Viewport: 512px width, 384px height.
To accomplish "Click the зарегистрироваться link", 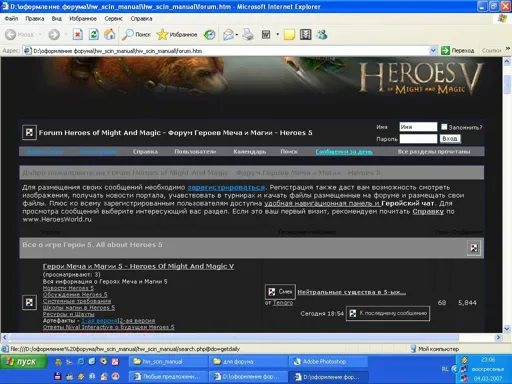I will point(227,187).
